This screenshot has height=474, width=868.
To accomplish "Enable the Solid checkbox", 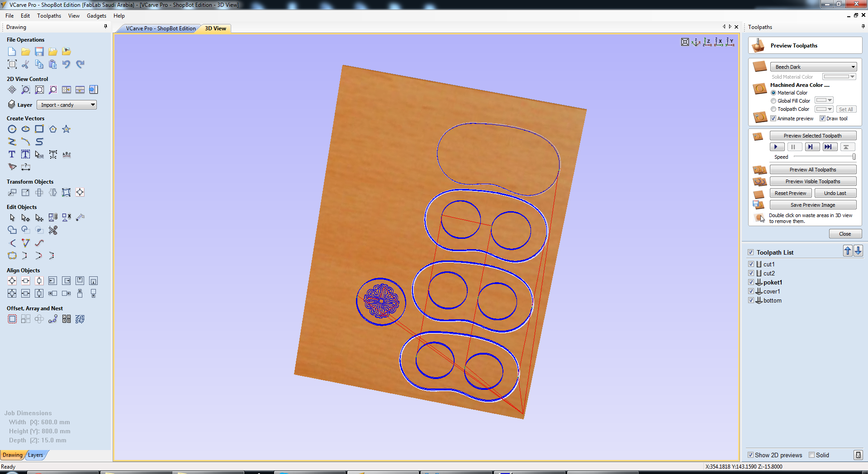I will pyautogui.click(x=812, y=455).
